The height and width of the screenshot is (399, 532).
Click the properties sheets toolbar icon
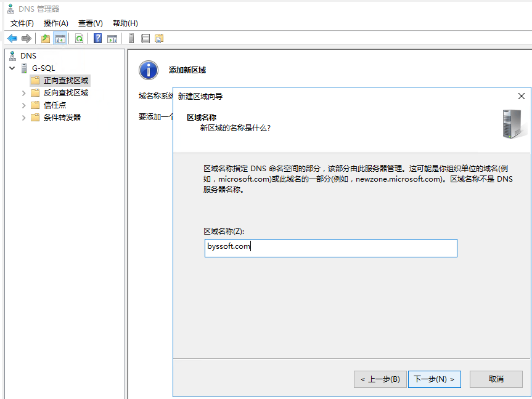click(x=159, y=39)
